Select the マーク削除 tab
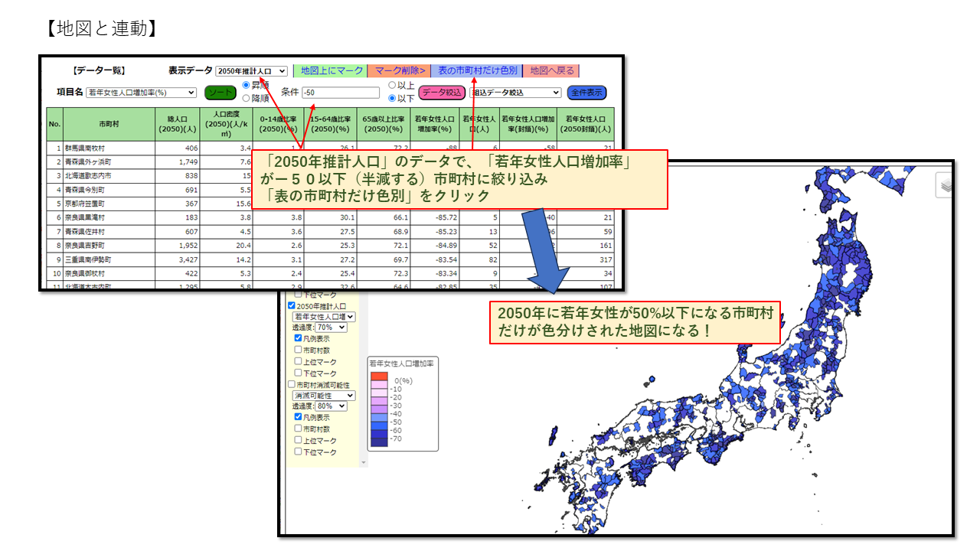This screenshot has height=551, width=980. click(399, 70)
